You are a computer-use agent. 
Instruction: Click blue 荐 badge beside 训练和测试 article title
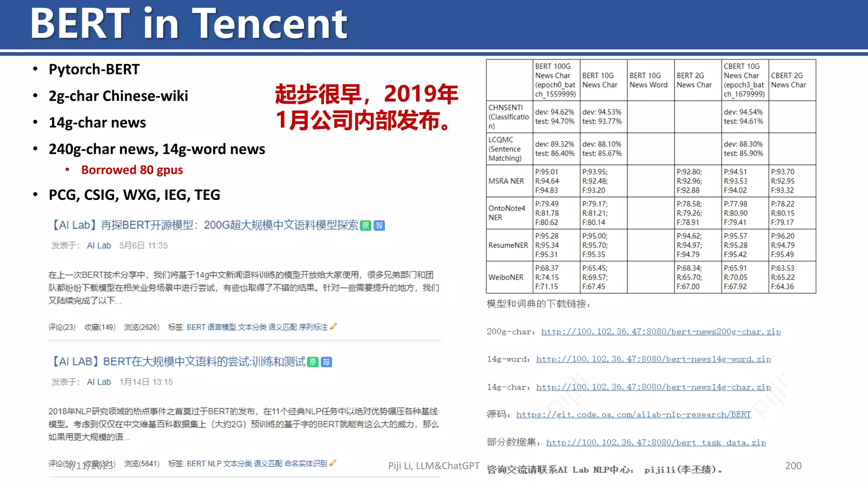coord(326,362)
